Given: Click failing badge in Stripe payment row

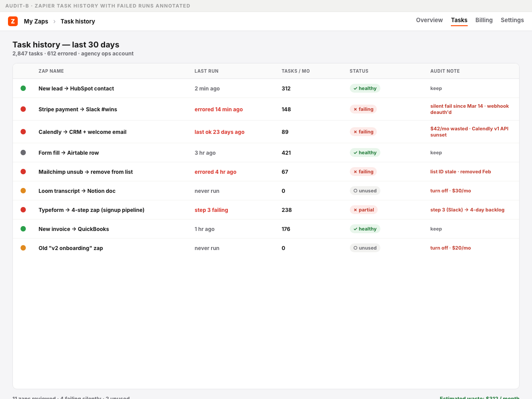Looking at the screenshot, I should 363,109.
